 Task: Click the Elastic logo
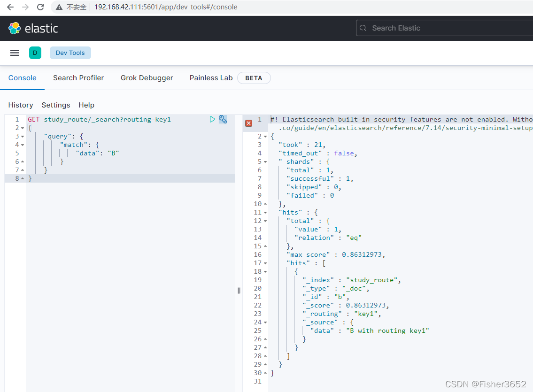coord(33,29)
